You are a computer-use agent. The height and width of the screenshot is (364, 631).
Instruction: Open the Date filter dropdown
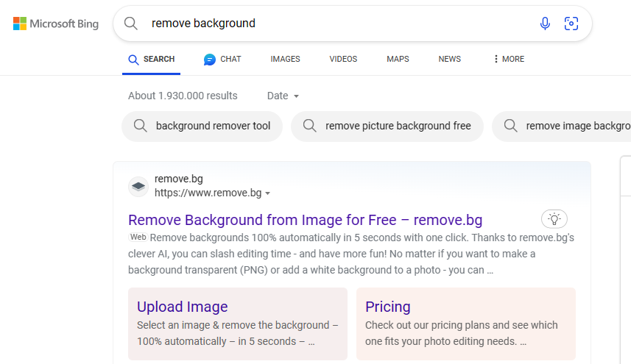[x=283, y=96]
